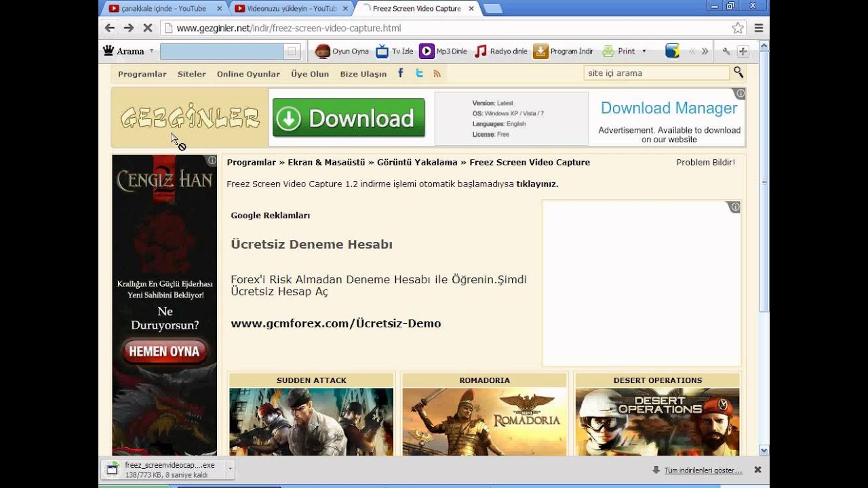Open a new tab with the new-tab button
This screenshot has height=488, width=868.
pos(493,9)
